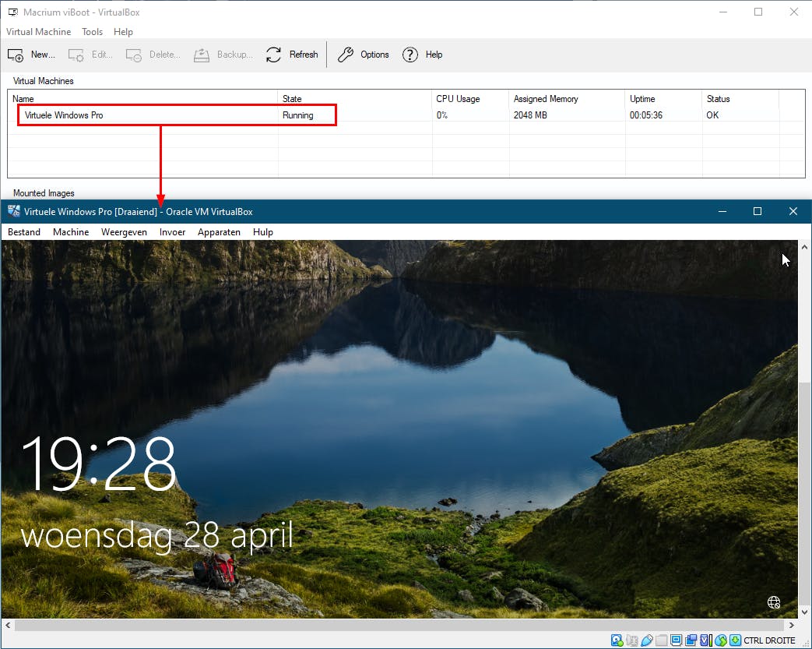Click the CPU virtualization status icon

706,640
